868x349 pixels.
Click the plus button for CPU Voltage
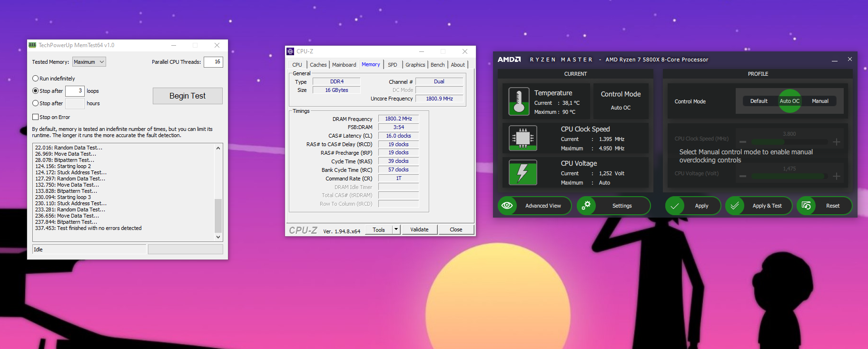click(837, 176)
